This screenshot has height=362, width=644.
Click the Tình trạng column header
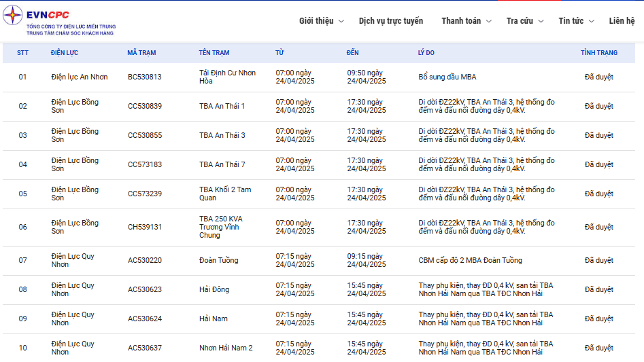pos(598,53)
